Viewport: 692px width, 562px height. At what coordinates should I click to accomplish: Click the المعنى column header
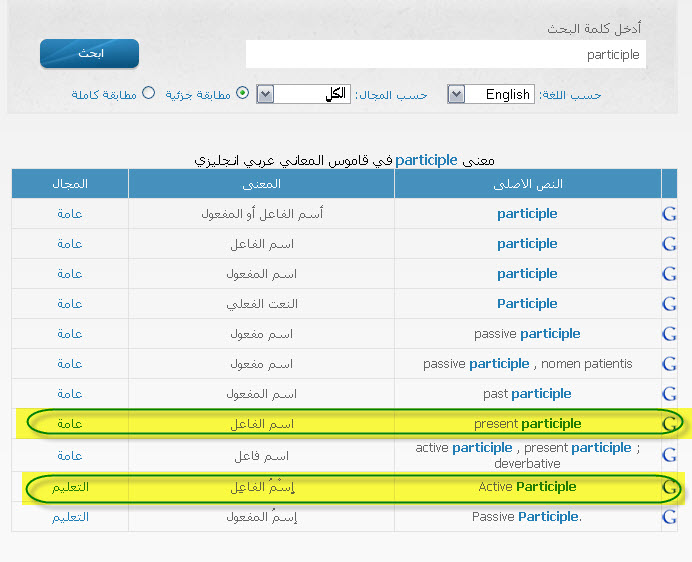click(261, 184)
